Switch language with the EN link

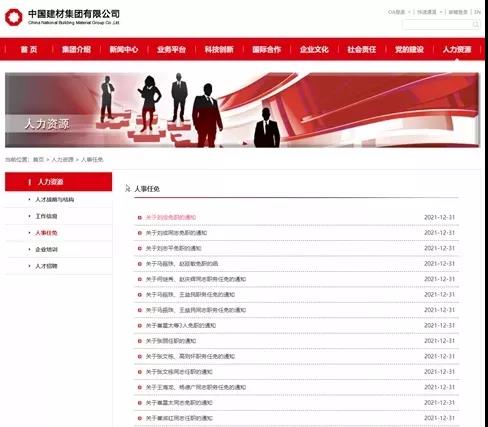[477, 12]
